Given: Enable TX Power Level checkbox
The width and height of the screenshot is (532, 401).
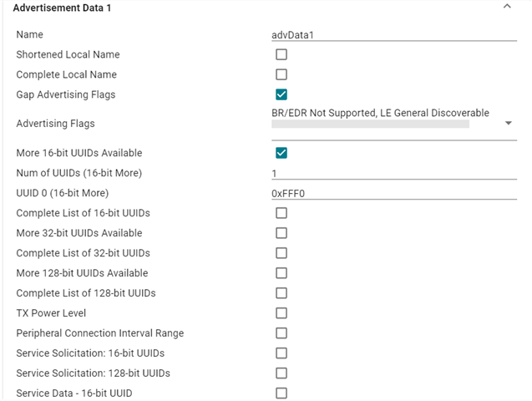Looking at the screenshot, I should point(281,313).
